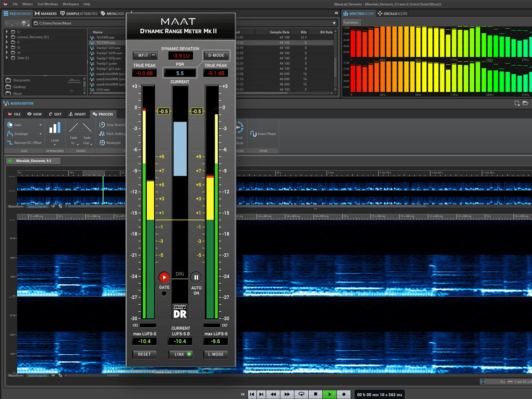Open the Documents folder shortcut
This screenshot has width=532, height=399.
coord(18,80)
